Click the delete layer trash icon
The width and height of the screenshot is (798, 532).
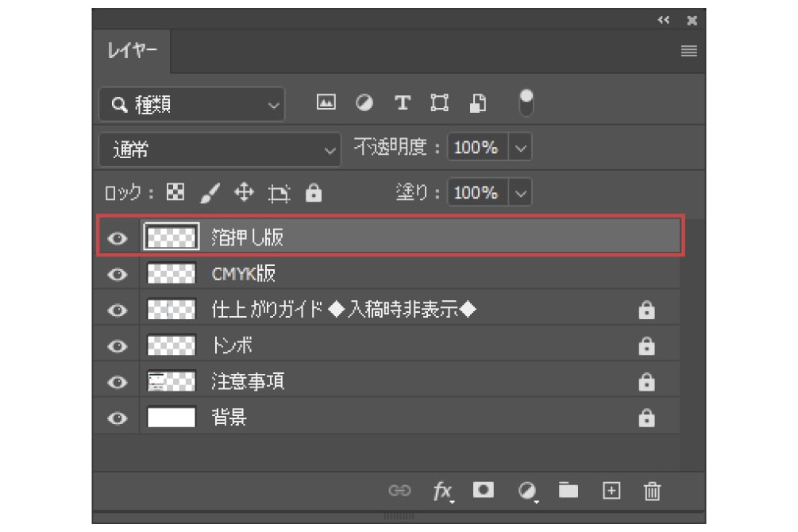pyautogui.click(x=652, y=492)
